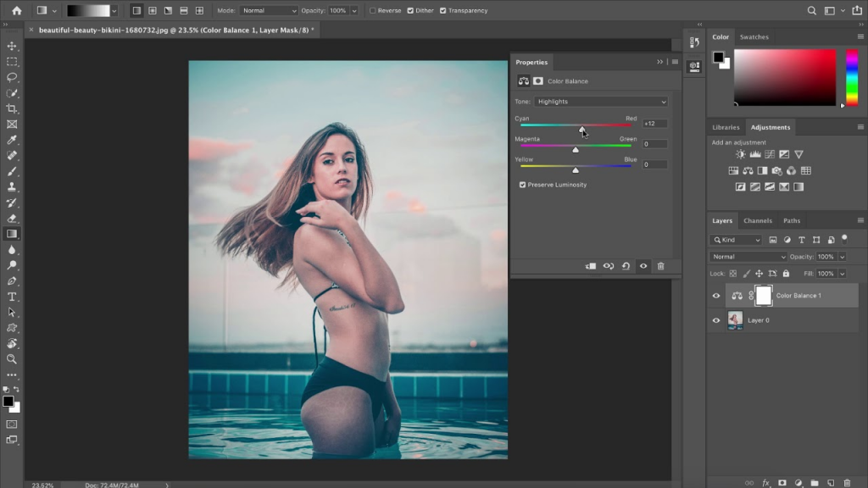Expand the layer blend mode Normal dropdown
The height and width of the screenshot is (488, 868).
[x=748, y=257]
